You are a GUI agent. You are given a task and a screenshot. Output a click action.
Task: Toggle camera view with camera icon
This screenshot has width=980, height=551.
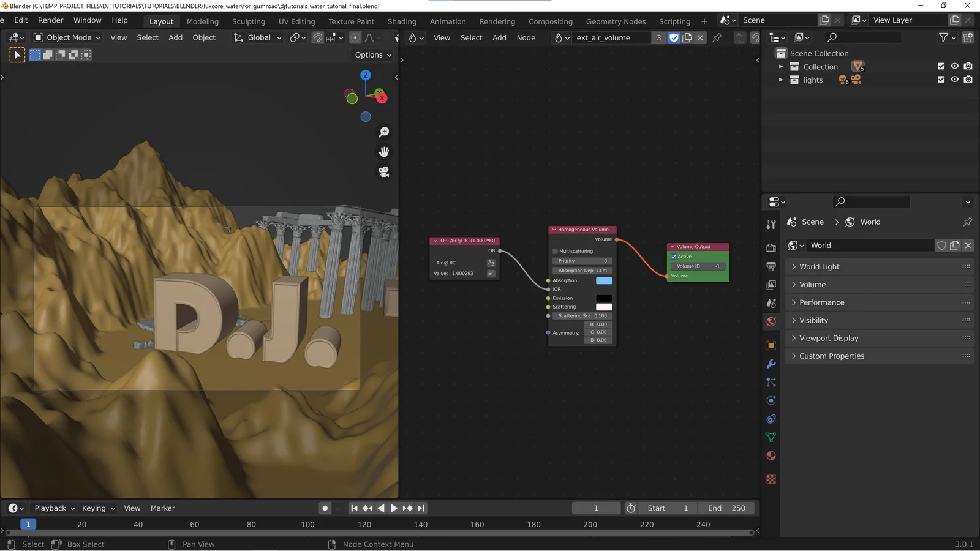tap(384, 172)
